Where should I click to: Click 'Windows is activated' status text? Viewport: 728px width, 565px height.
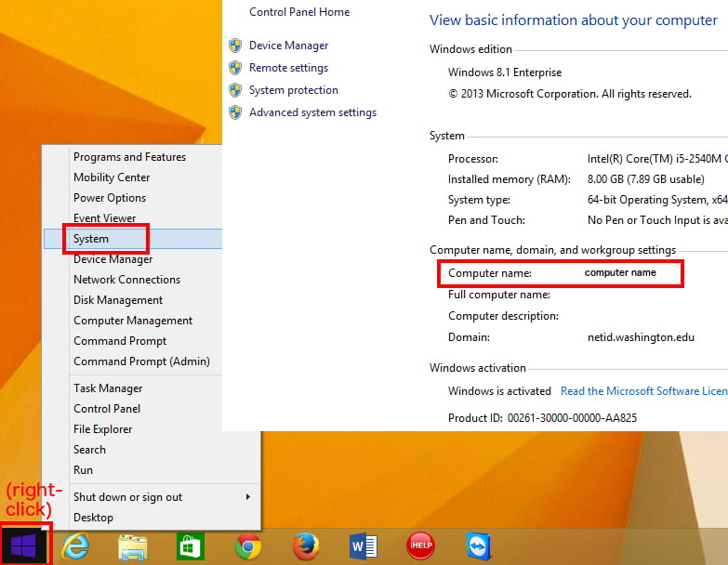coord(499,391)
